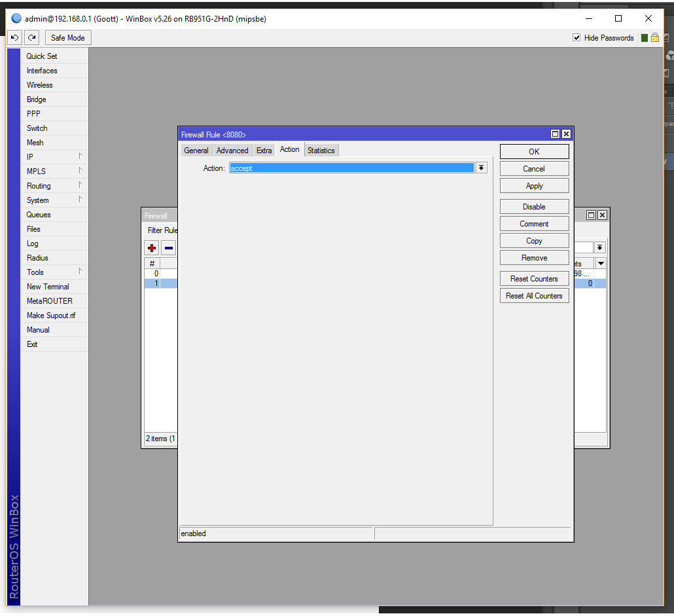
Task: Uncheck Hide Passwords checkbox
Action: pos(576,38)
